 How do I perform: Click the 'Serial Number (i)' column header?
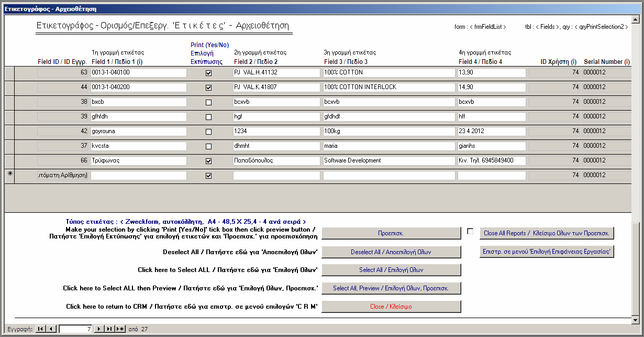tap(607, 62)
